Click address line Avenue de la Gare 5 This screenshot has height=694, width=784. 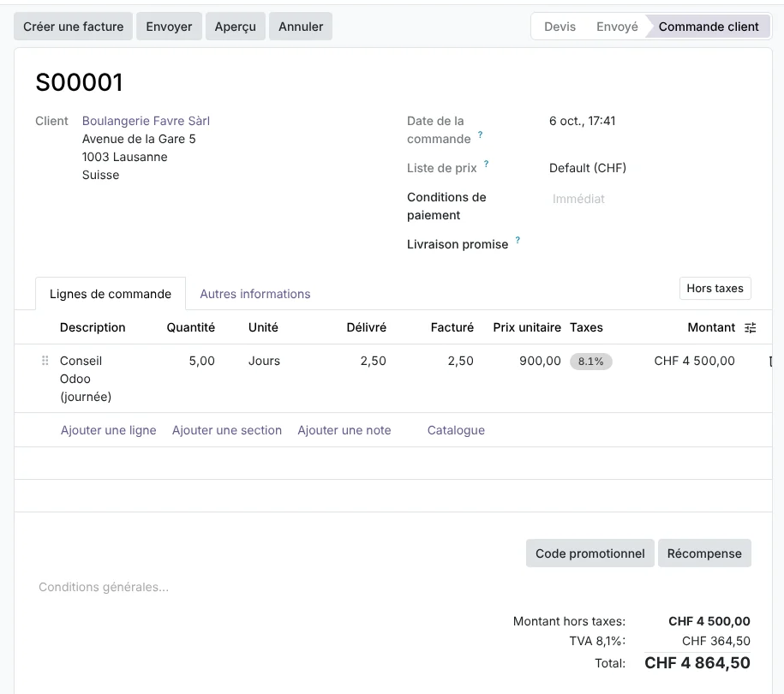coord(139,139)
